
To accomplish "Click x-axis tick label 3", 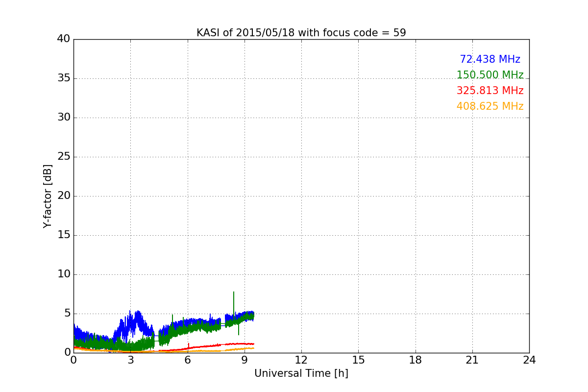I will tap(130, 360).
